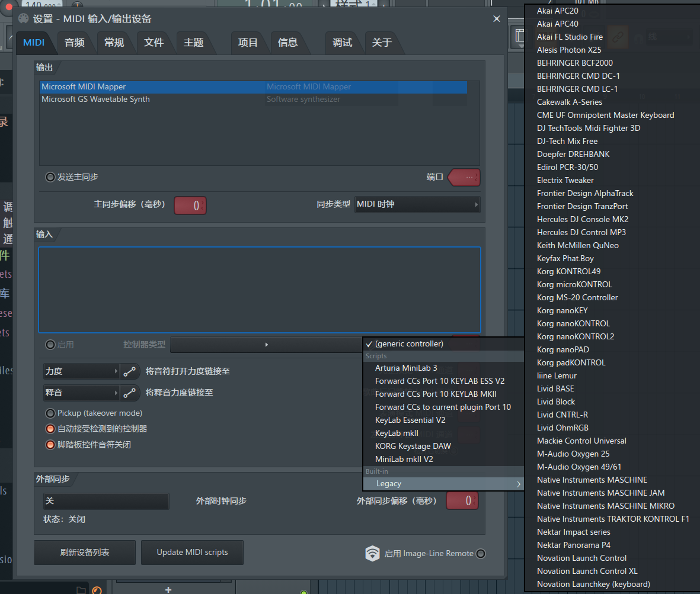Choose Hercules DJ Console MK2
This screenshot has height=594, width=700.
[612, 219]
